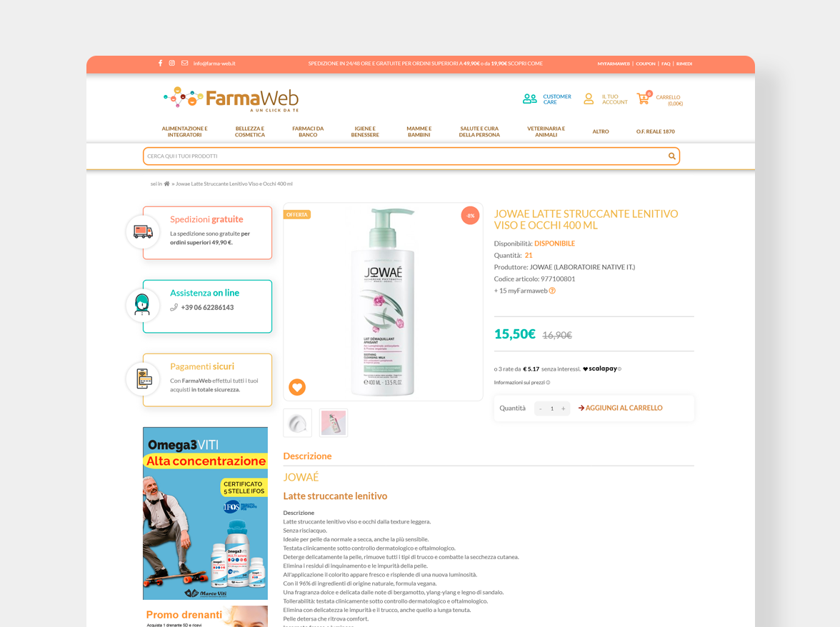Click the envelope email icon
Screen dimensions: 840x627
pyautogui.click(x=185, y=63)
